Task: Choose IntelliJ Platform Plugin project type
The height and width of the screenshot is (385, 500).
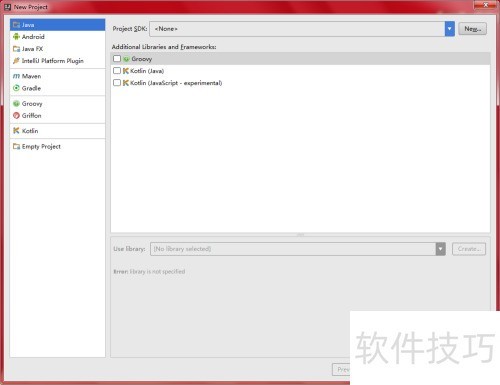Action: (58, 61)
